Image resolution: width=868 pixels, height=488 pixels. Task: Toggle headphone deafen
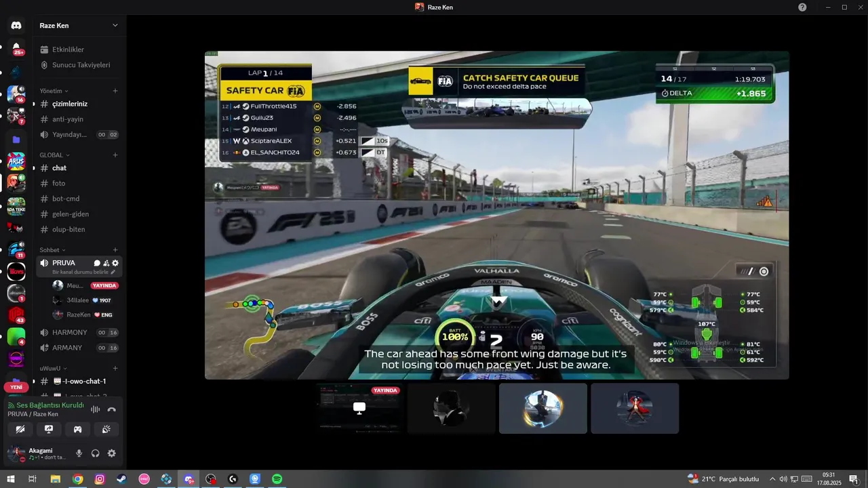pos(96,453)
